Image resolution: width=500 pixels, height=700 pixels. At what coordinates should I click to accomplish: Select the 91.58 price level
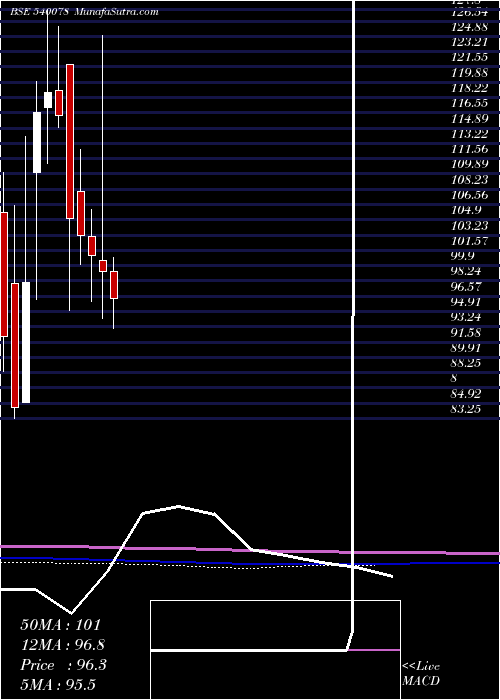coord(466,332)
